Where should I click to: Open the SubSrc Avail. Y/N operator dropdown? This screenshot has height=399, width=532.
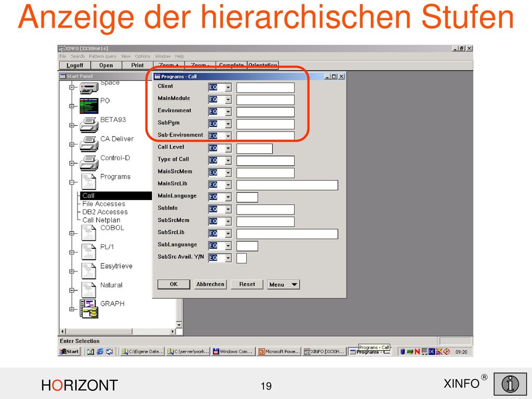click(x=228, y=258)
